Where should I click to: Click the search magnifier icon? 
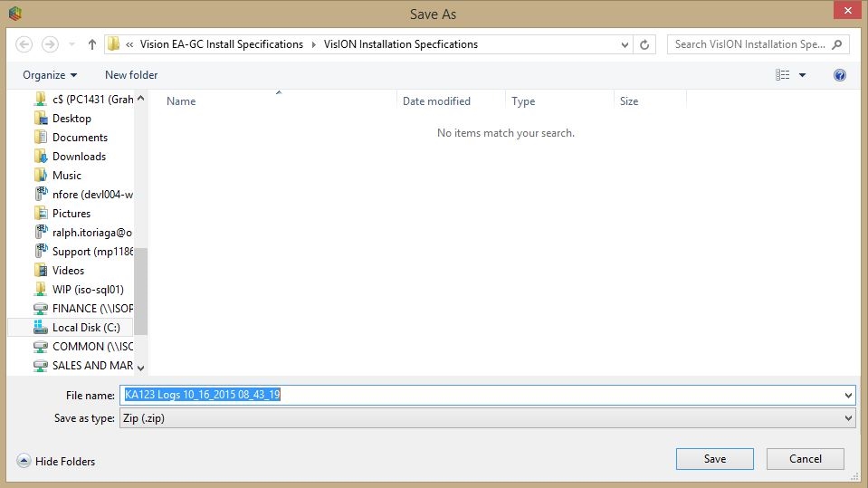coord(837,44)
